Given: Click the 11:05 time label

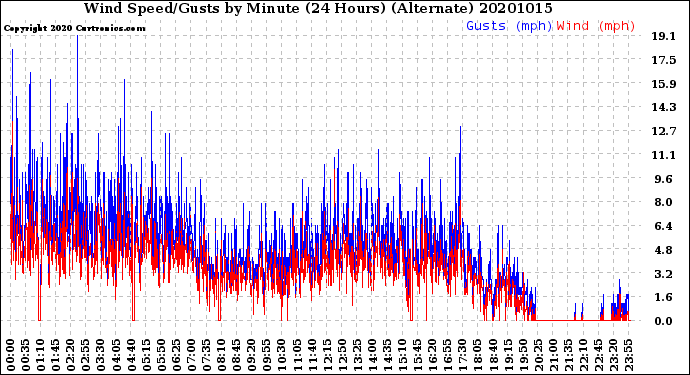Looking at the screenshot, I should click(297, 355).
